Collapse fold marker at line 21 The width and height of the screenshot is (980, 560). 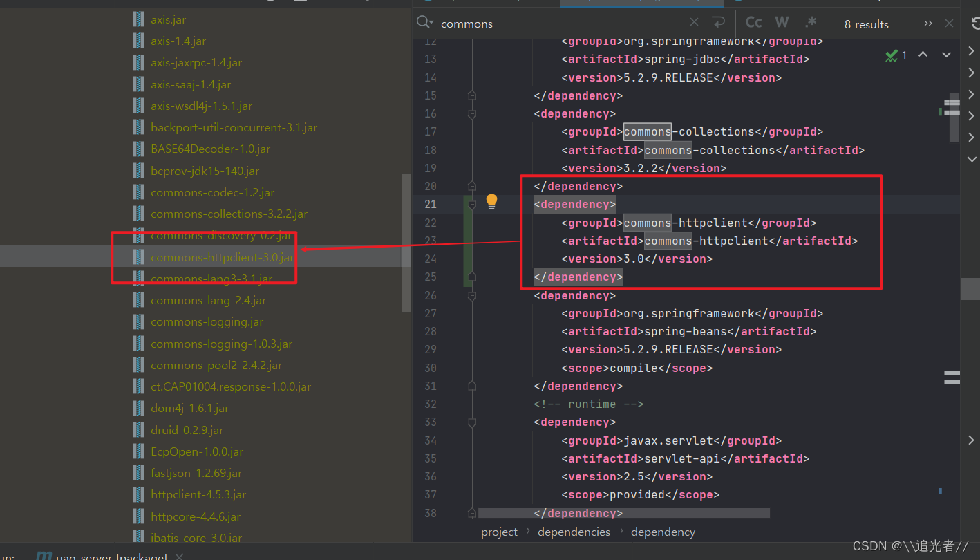pyautogui.click(x=472, y=204)
